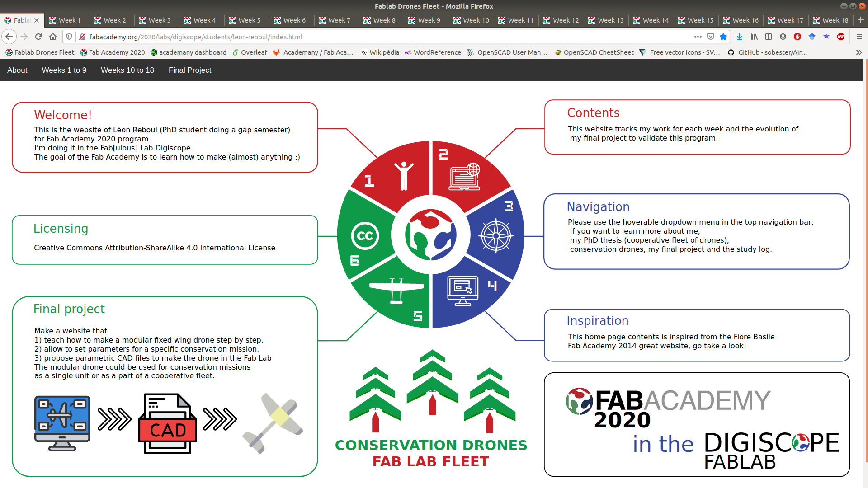Click the Final Project nav link
The image size is (868, 488).
click(190, 70)
